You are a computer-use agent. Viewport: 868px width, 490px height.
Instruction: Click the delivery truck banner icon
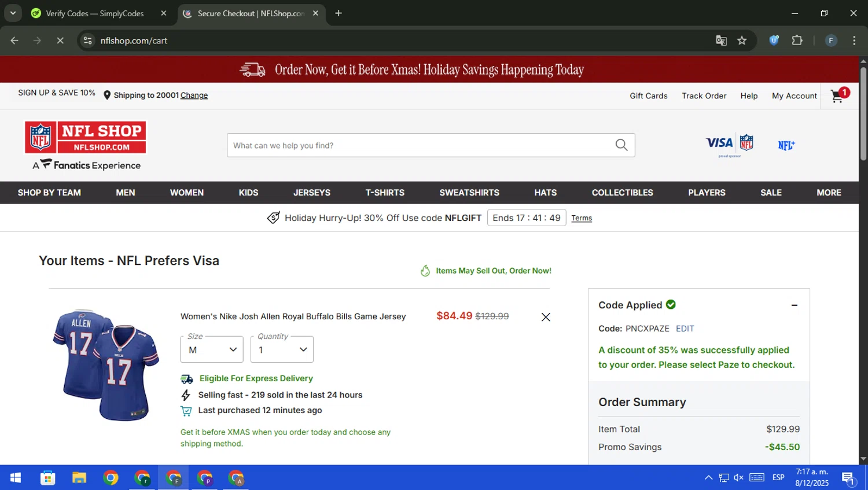point(252,69)
